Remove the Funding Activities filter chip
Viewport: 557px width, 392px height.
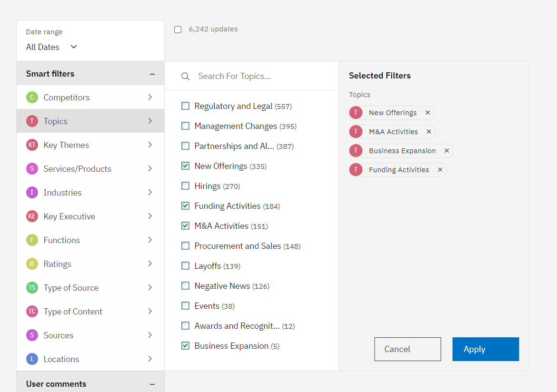point(440,170)
